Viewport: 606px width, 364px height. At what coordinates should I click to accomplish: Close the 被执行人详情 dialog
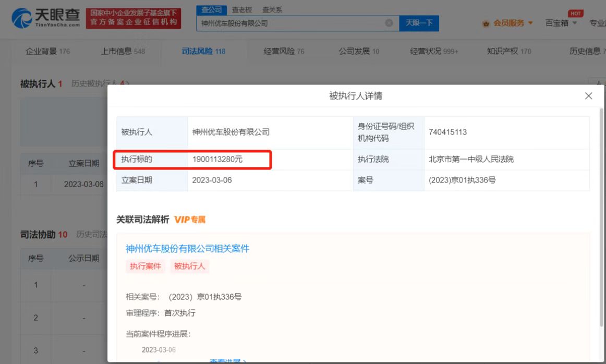pyautogui.click(x=588, y=96)
